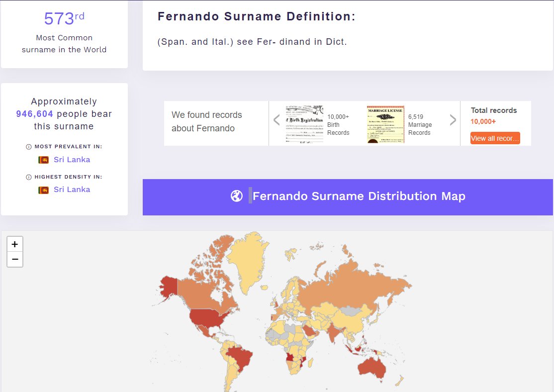Screen dimensions: 554x392
Task: Click Sri Lanka flag under Highest Density In
Action: pyautogui.click(x=43, y=190)
